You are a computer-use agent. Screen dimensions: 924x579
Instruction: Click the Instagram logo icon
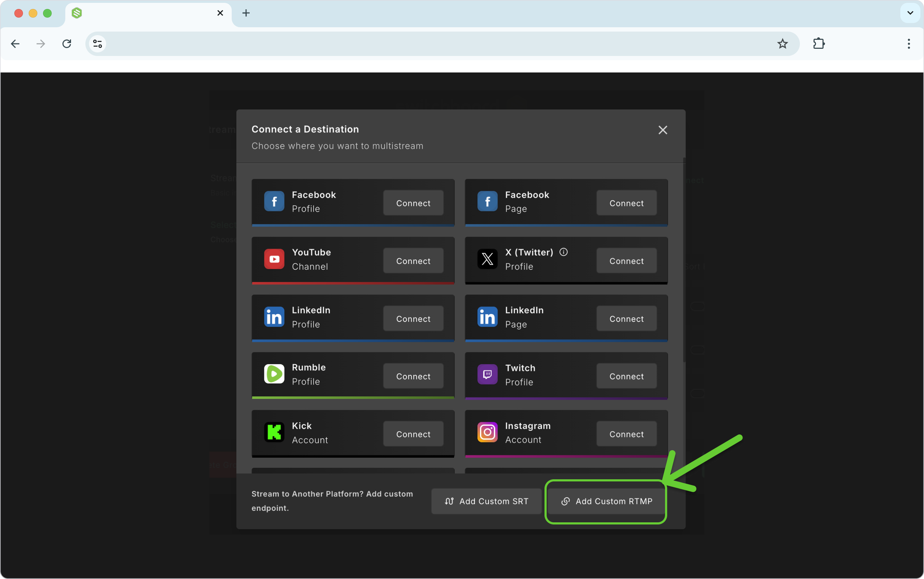(x=487, y=432)
